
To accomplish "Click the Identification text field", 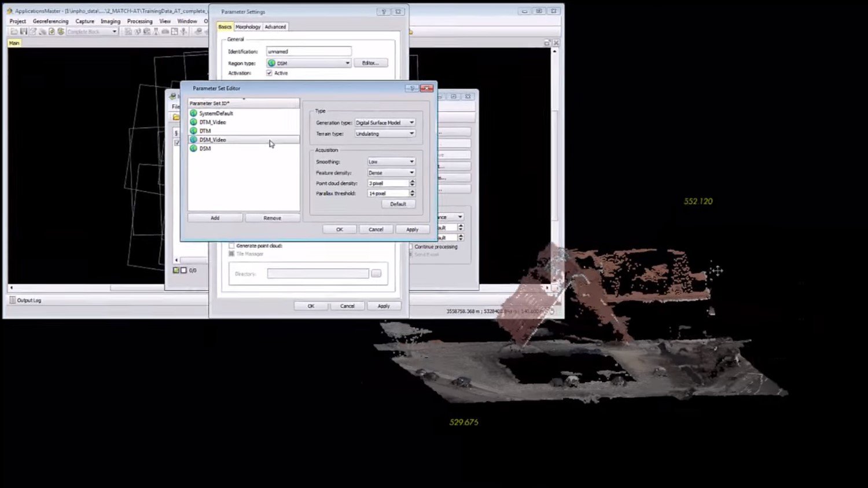I will 308,52.
